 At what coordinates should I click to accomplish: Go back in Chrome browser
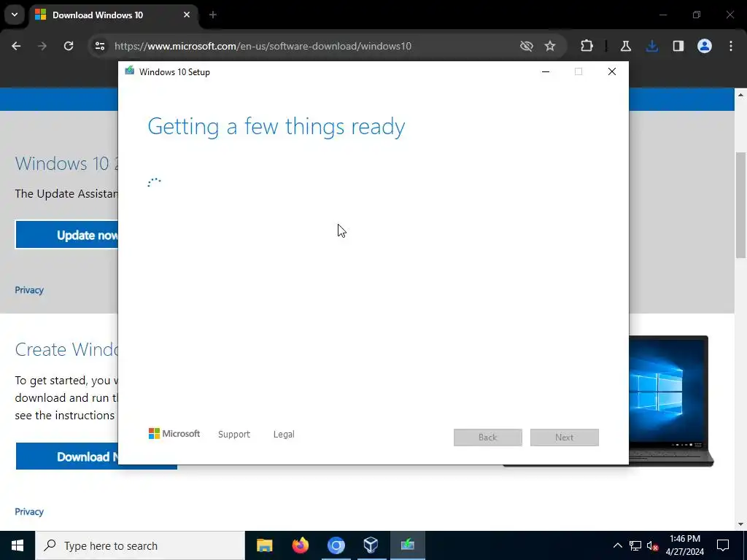16,46
